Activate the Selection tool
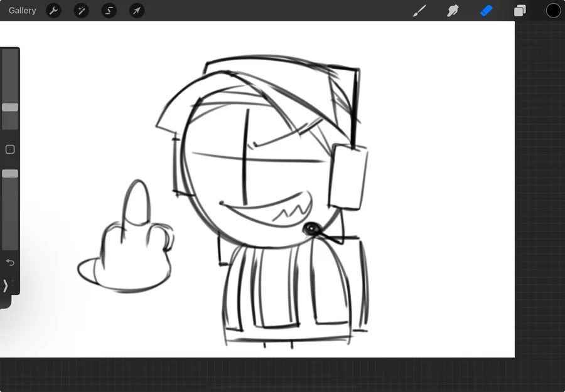Screen dimensions: 565x392 pyautogui.click(x=109, y=11)
